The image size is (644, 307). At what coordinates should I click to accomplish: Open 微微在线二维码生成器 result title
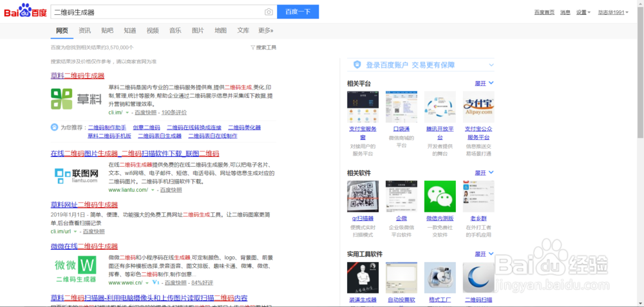point(84,247)
